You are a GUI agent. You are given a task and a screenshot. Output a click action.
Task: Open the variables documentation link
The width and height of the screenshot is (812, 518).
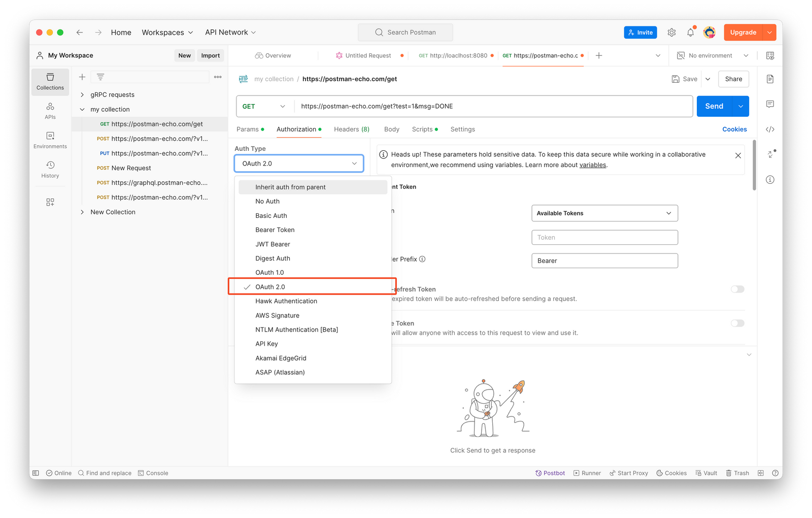[593, 165]
